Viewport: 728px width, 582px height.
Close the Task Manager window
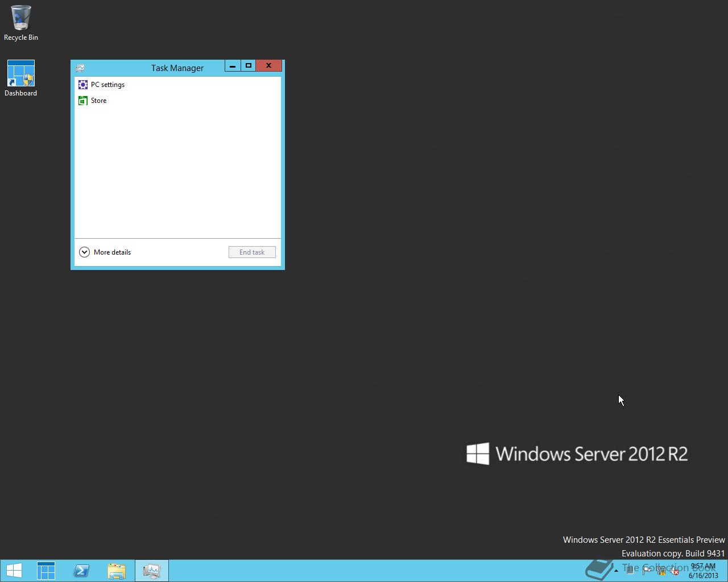268,66
